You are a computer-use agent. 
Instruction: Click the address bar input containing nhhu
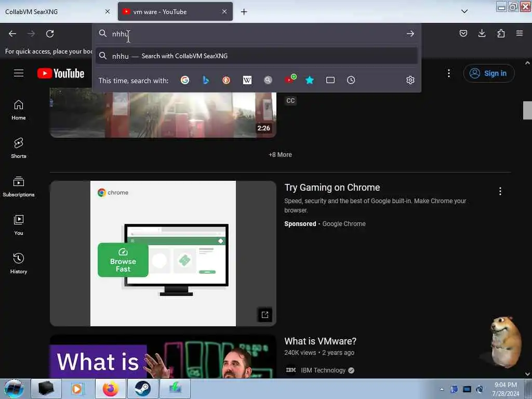tap(256, 34)
